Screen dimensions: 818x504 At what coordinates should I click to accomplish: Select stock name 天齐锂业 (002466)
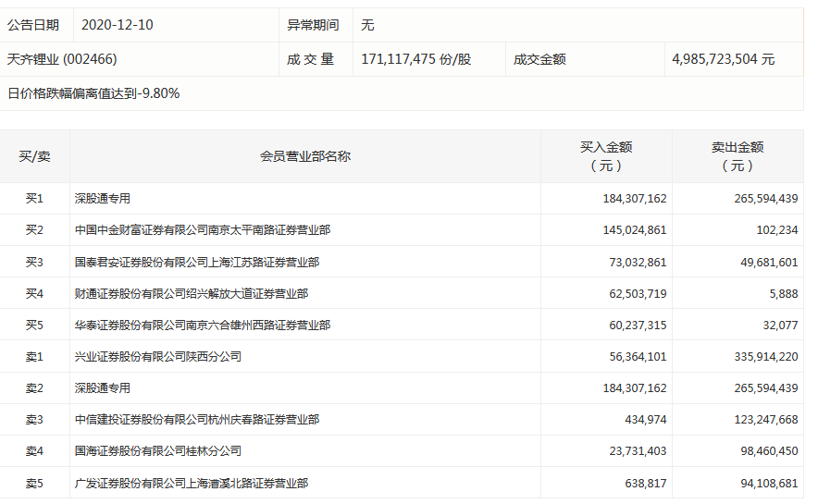click(62, 59)
